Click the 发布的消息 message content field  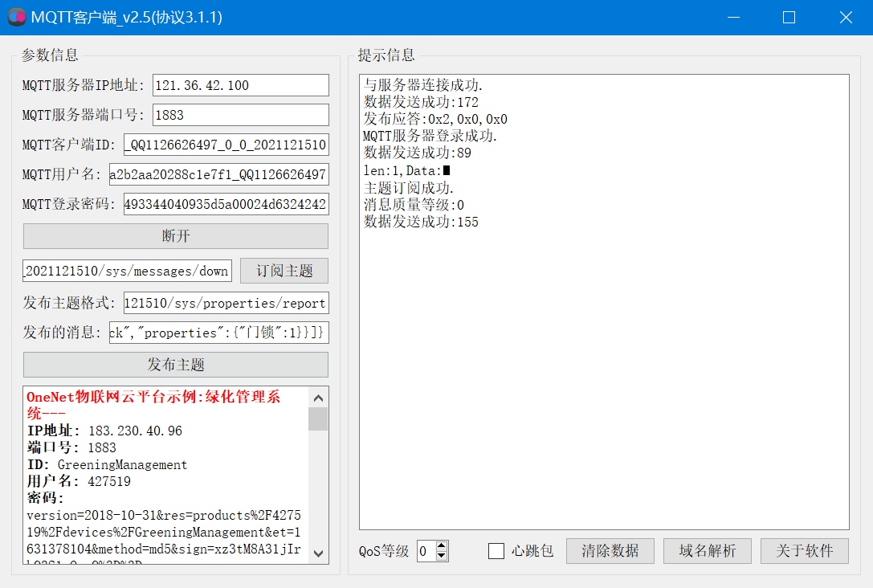(x=218, y=333)
